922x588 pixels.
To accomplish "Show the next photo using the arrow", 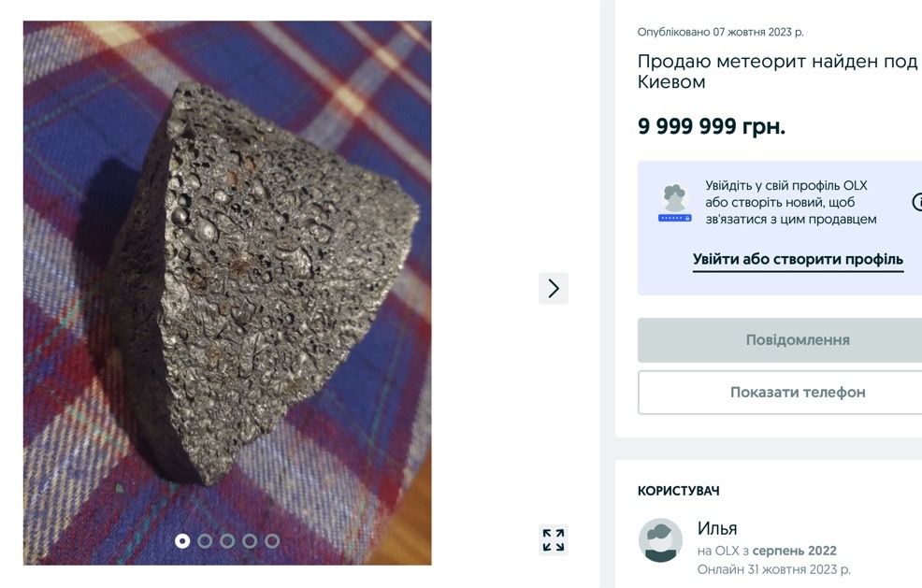I will pos(553,289).
